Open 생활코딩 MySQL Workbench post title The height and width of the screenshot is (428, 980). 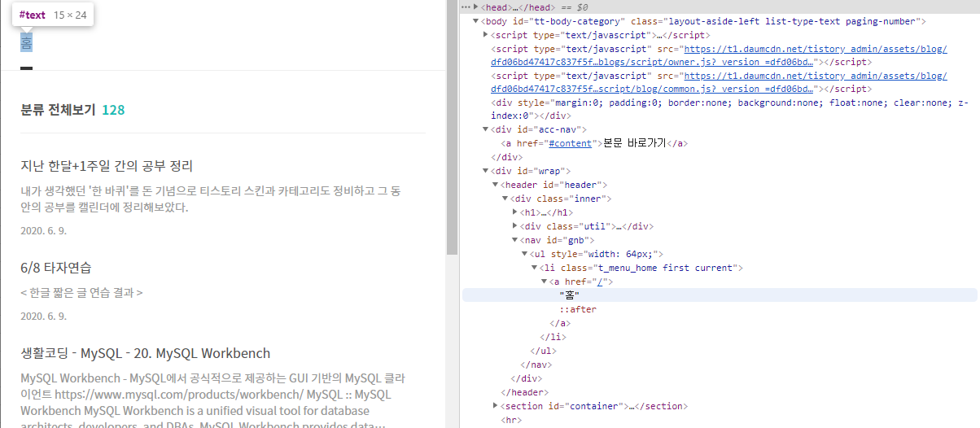(146, 353)
